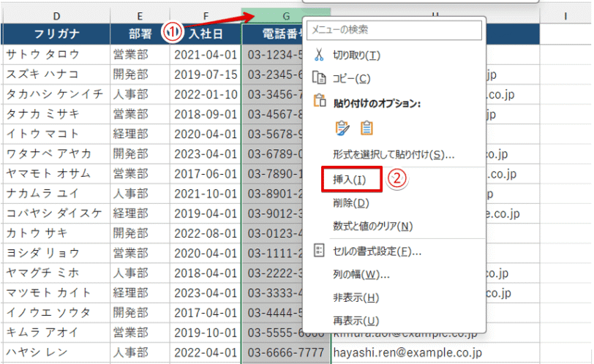Select column E header
594x364 pixels.
[x=140, y=16]
